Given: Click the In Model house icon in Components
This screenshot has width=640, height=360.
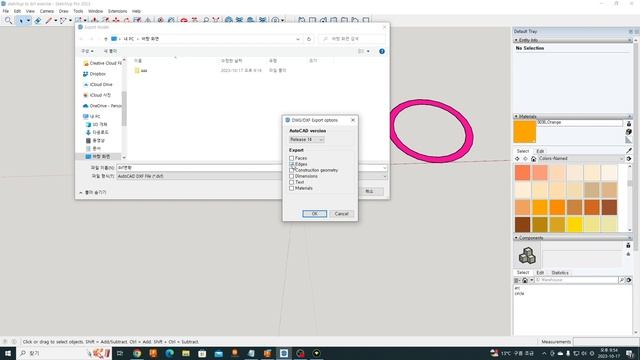Looking at the screenshot, I should pyautogui.click(x=525, y=280).
